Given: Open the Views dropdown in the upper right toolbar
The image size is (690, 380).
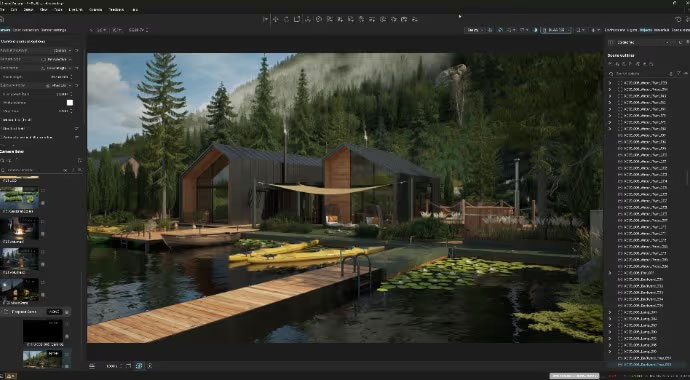Looking at the screenshot, I should (474, 30).
